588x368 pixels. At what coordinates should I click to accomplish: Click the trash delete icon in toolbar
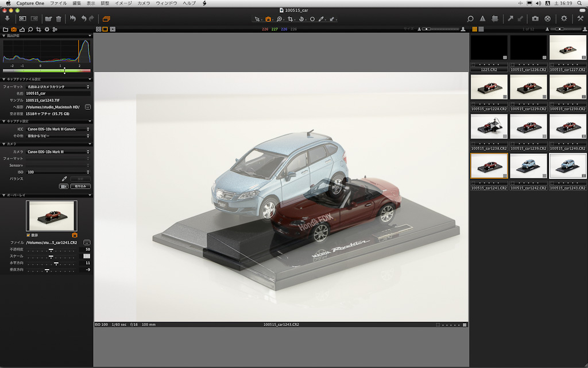click(59, 19)
